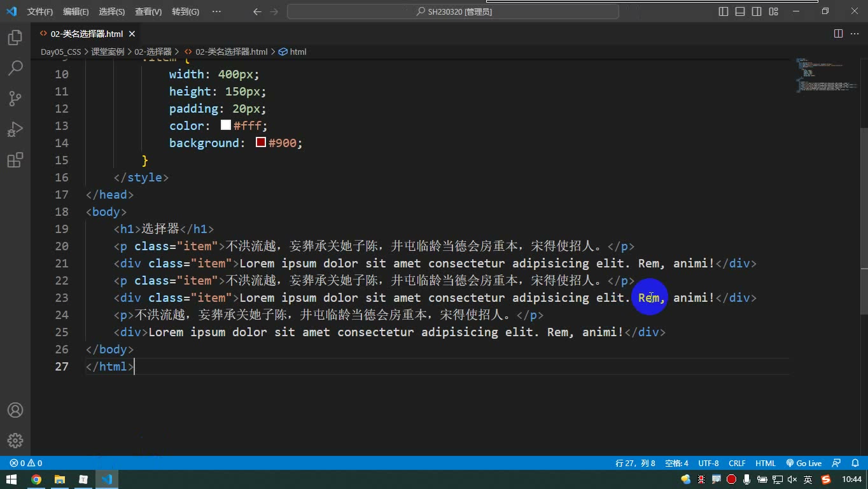Open the Source Control view
This screenshot has height=489, width=868.
pyautogui.click(x=15, y=99)
